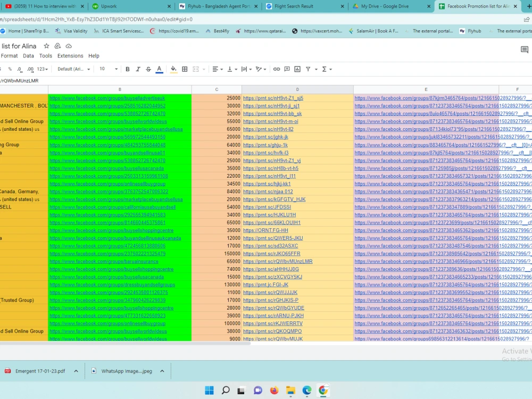Expand the merge cells options arrow
The image size is (532, 399).
coord(204,69)
